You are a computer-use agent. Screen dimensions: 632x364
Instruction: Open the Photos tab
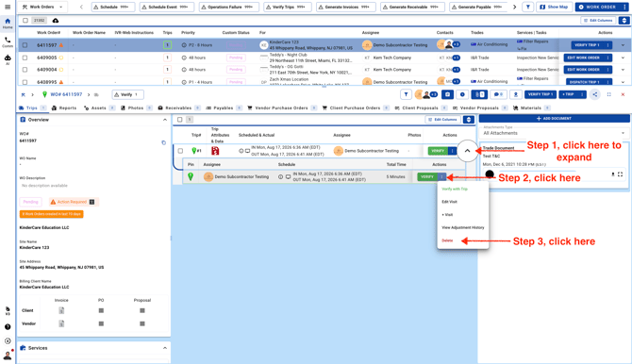click(136, 108)
